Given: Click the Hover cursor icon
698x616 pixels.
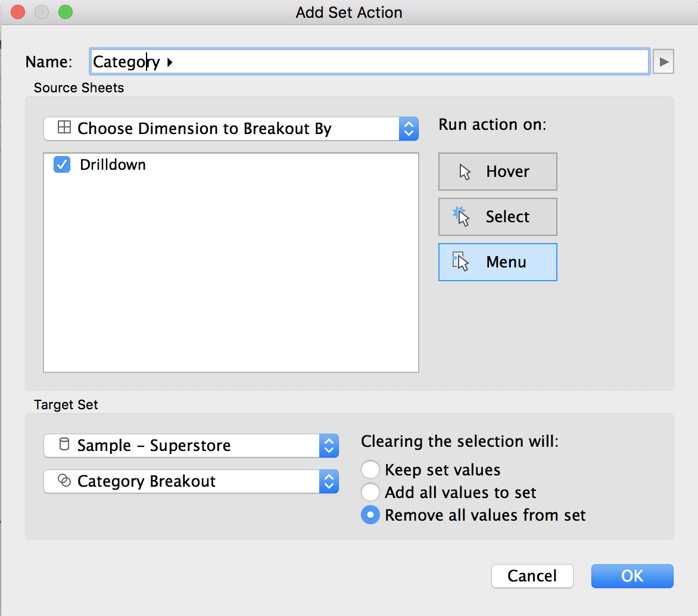Looking at the screenshot, I should click(x=465, y=172).
